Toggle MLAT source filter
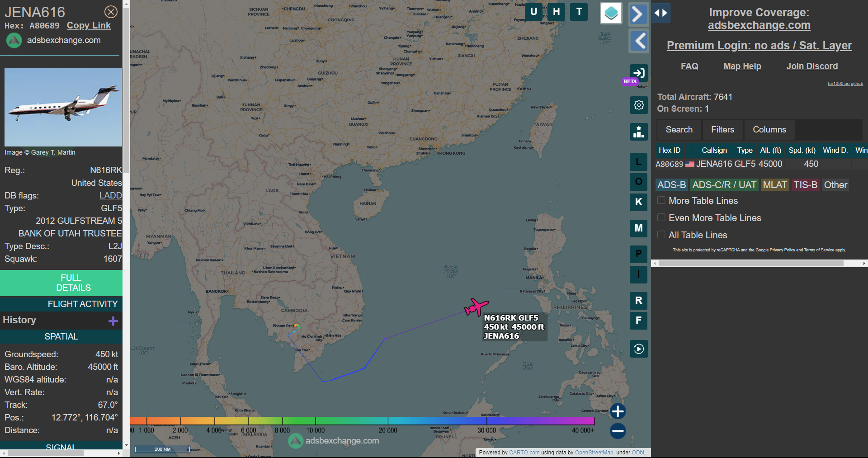 tap(774, 185)
